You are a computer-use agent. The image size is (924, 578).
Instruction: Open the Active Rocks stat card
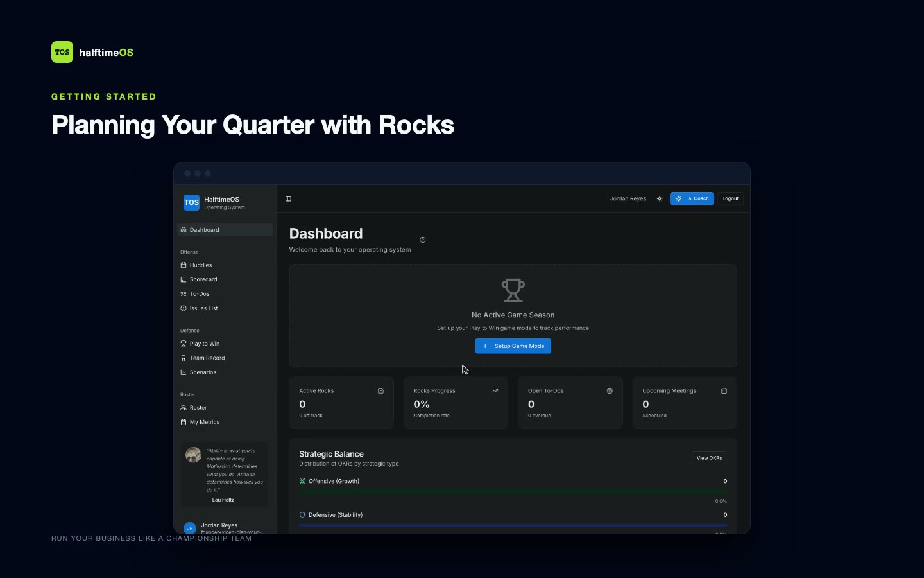click(341, 403)
